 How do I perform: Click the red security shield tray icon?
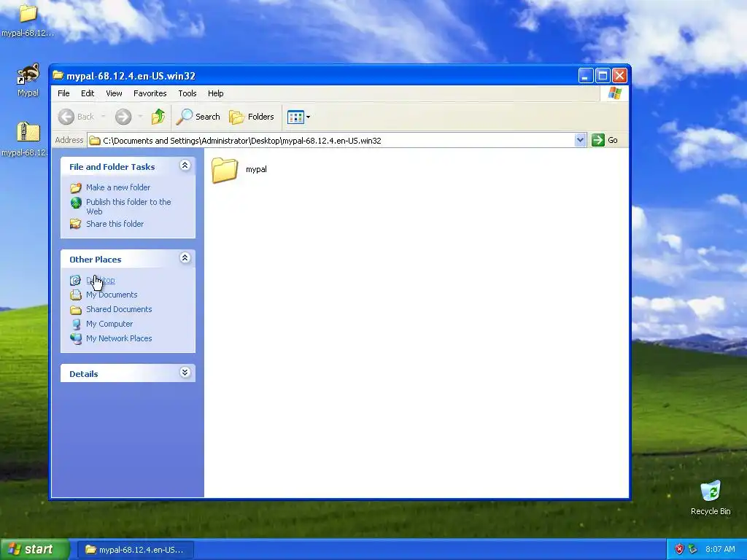[679, 549]
